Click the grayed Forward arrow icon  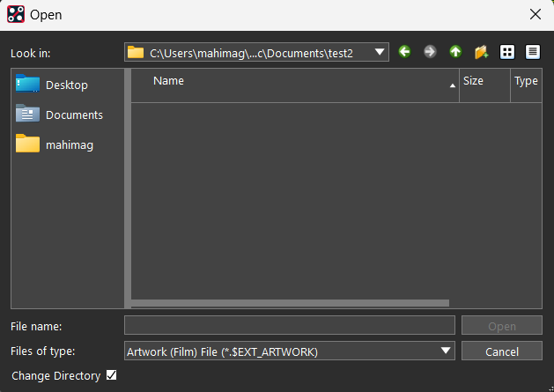pos(430,52)
